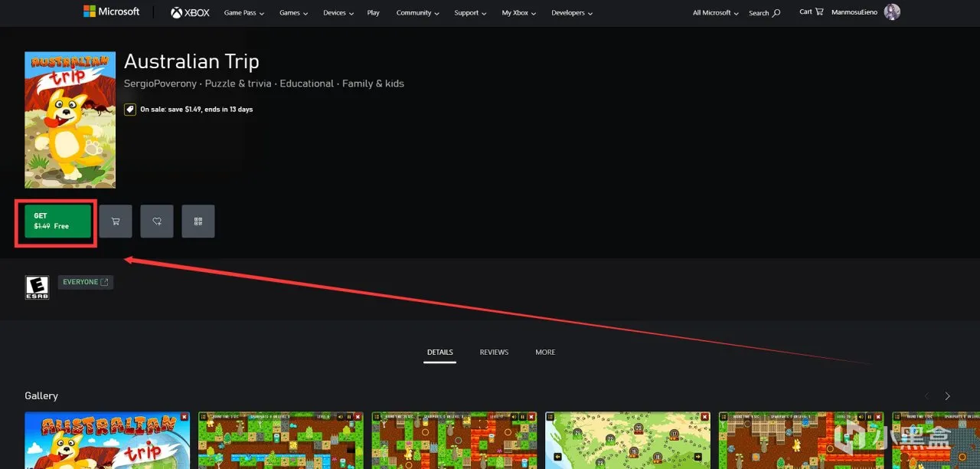The image size is (980, 469).
Task: Open the fifth gallery screenshot
Action: click(802, 440)
